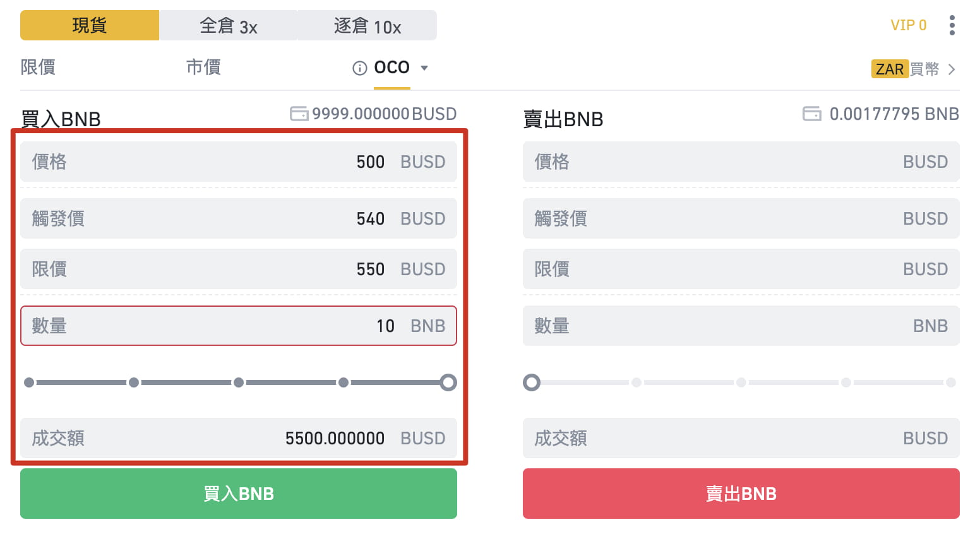Open the ZAR 買幣 chevron arrow

[952, 69]
